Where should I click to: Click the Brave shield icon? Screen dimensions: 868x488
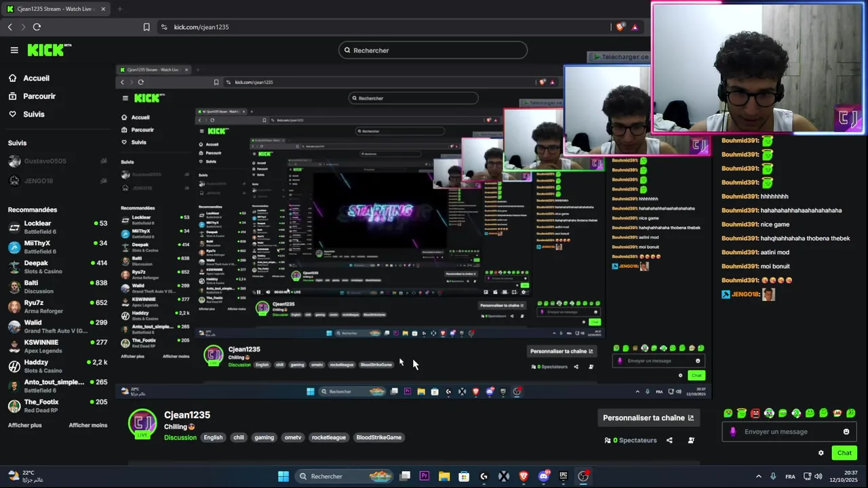[x=620, y=27]
